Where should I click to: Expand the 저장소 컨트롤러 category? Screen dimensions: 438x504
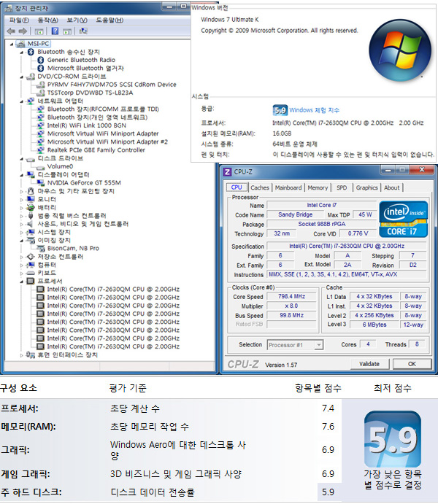tap(22, 257)
